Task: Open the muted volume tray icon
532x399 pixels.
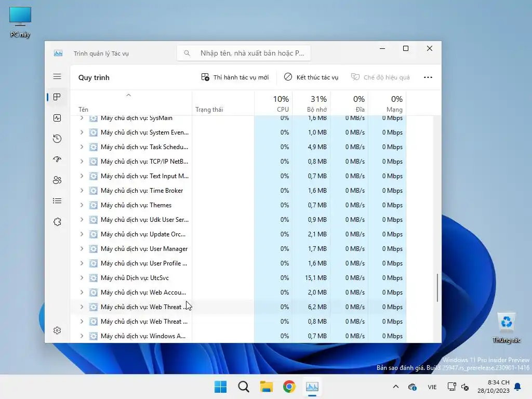Action: click(465, 387)
